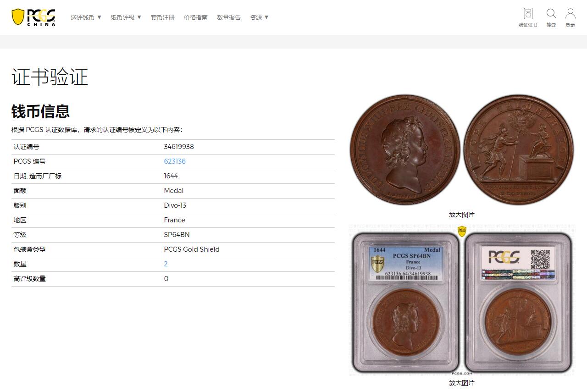Image resolution: width=587 pixels, height=392 pixels.
Task: Follow the PCGS number 623136 link
Action: (175, 161)
